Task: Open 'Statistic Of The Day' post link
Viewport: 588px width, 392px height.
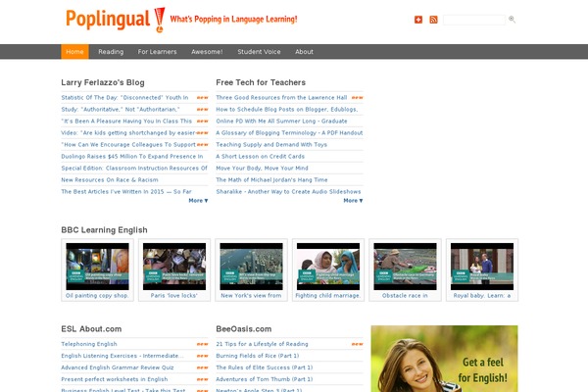Action: 124,98
